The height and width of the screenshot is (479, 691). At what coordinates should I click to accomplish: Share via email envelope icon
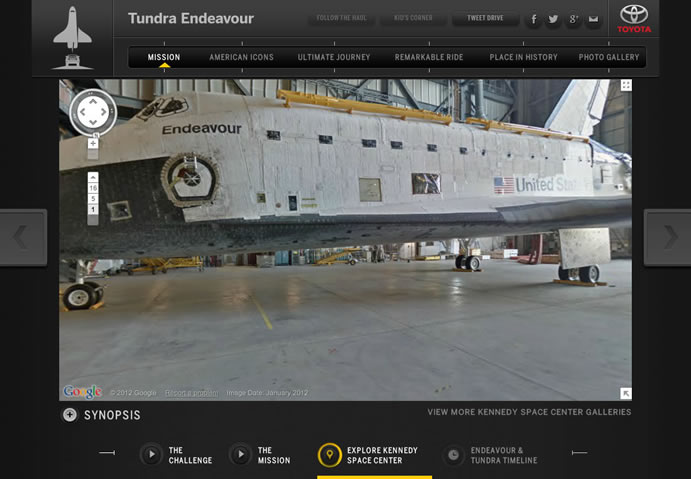coord(594,19)
